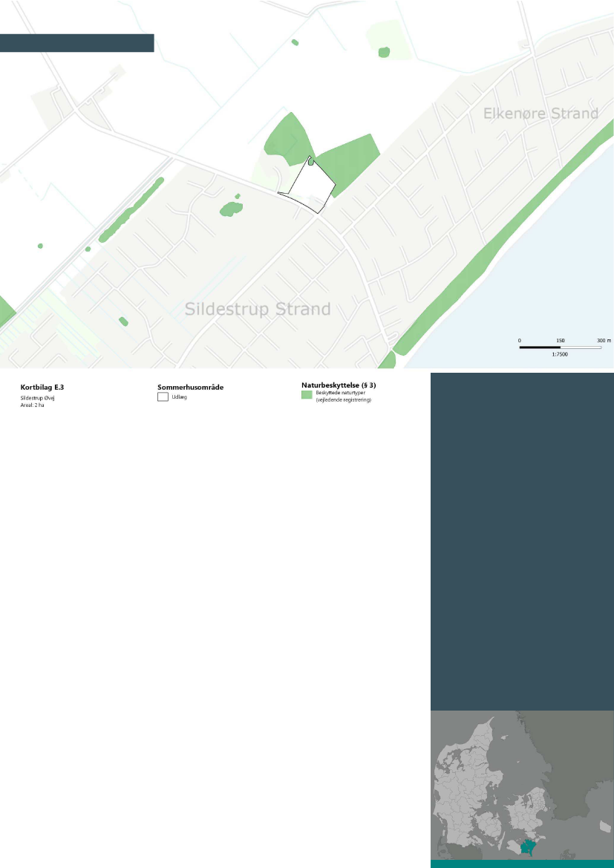This screenshot has width=614, height=868.
Task: Click the Denmark overview map thumbnail
Action: (522, 786)
